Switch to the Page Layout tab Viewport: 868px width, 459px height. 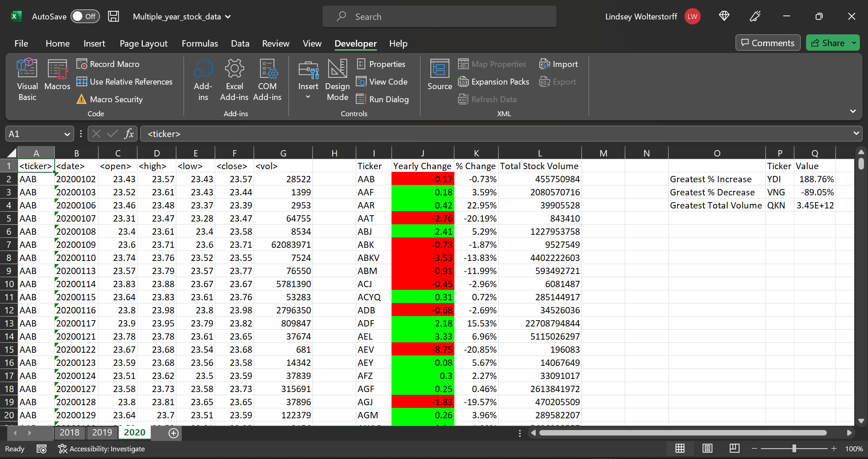coord(143,43)
